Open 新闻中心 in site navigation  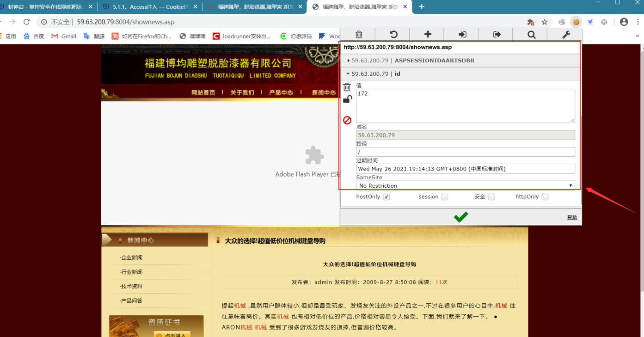pyautogui.click(x=324, y=92)
